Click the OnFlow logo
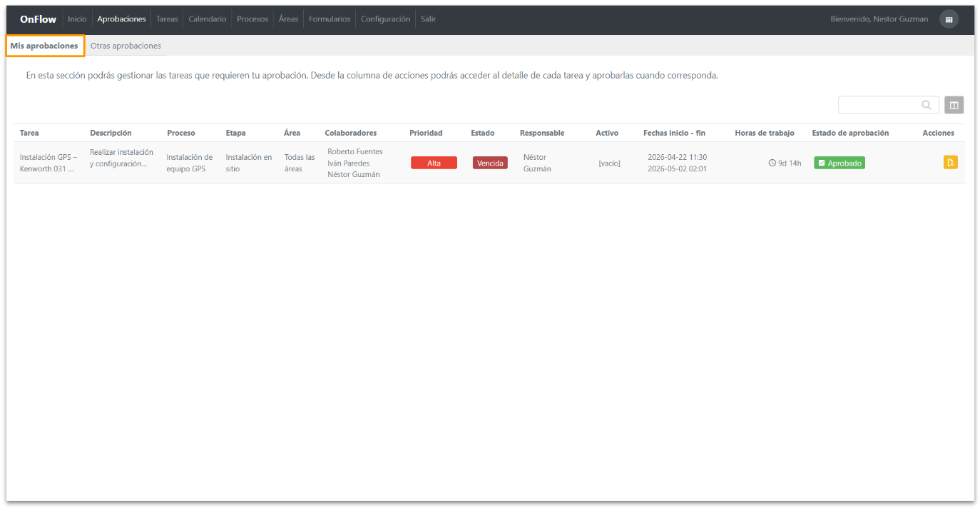The image size is (980, 509). coord(38,19)
